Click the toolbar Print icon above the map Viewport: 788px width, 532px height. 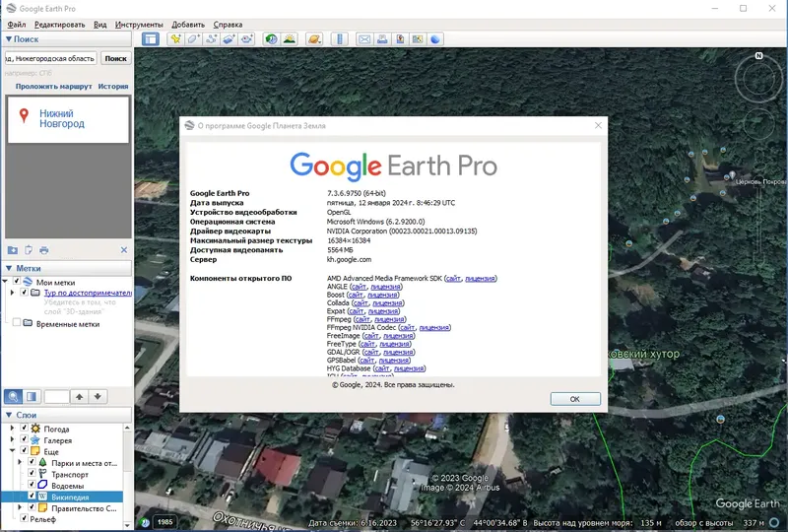(x=382, y=39)
